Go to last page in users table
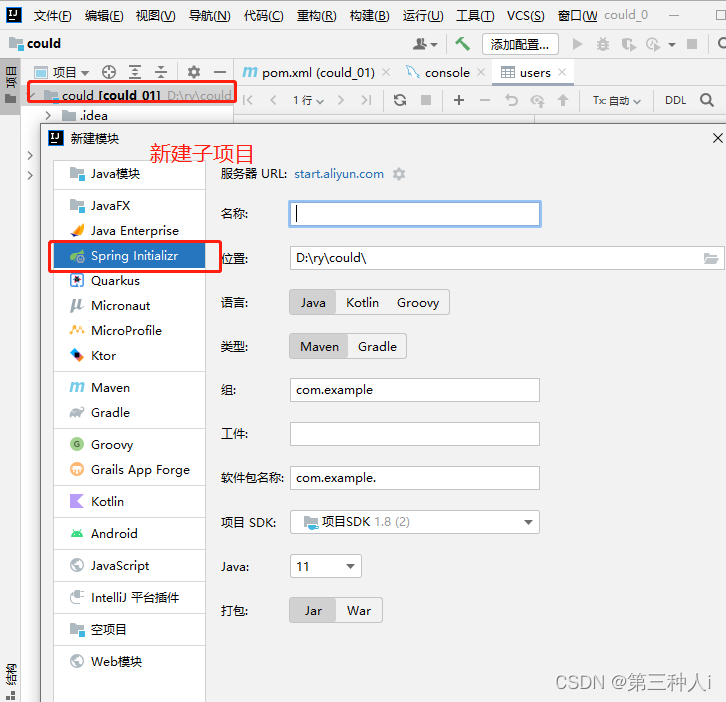Screen dimensions: 726x702 (x=366, y=100)
